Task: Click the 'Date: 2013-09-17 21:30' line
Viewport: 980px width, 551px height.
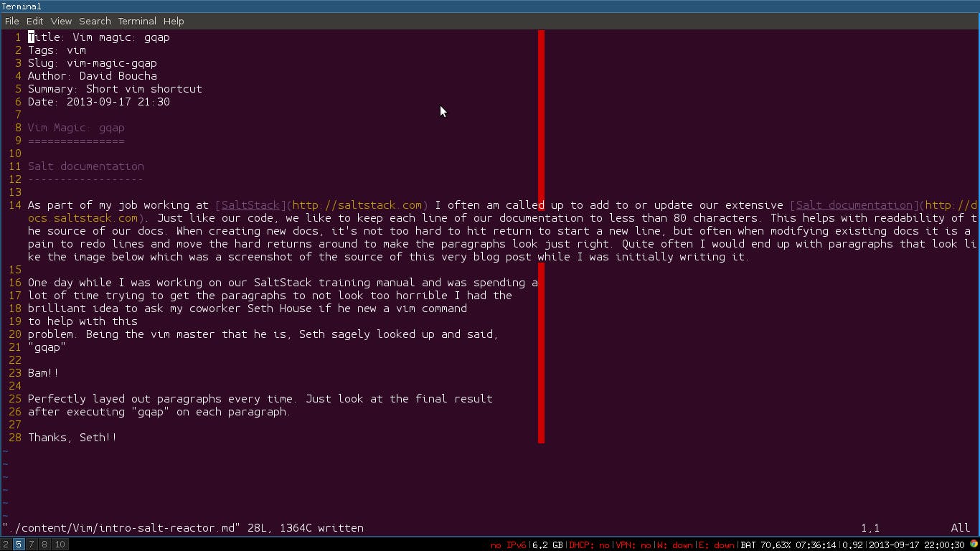Action: click(x=99, y=102)
